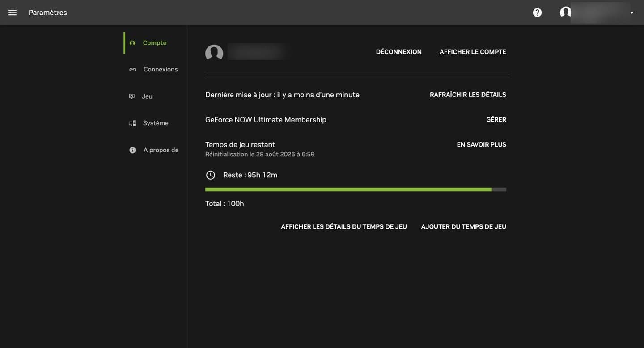Click the profile avatar in the top bar
The width and height of the screenshot is (644, 348).
(x=565, y=12)
